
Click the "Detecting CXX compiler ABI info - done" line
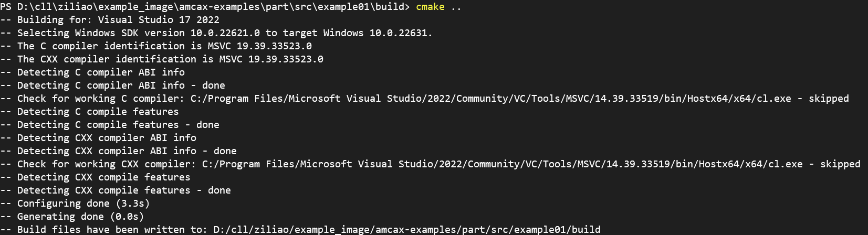point(127,151)
